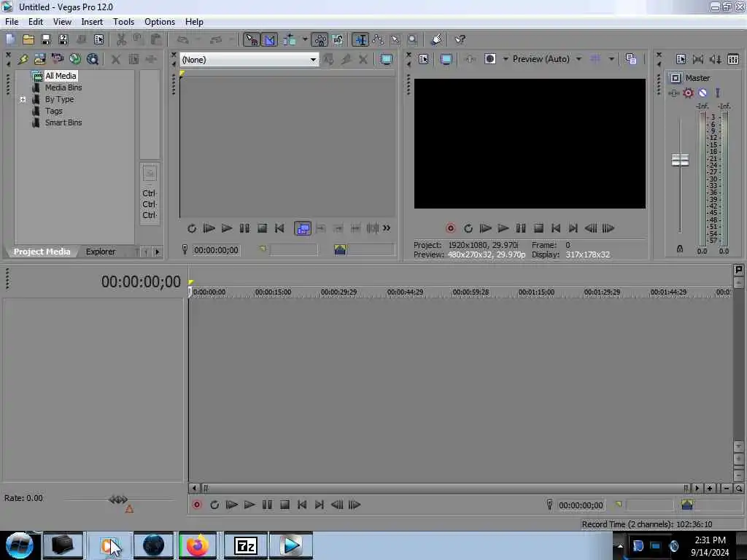Click preview Go to End button
This screenshot has width=747, height=560.
pos(573,228)
